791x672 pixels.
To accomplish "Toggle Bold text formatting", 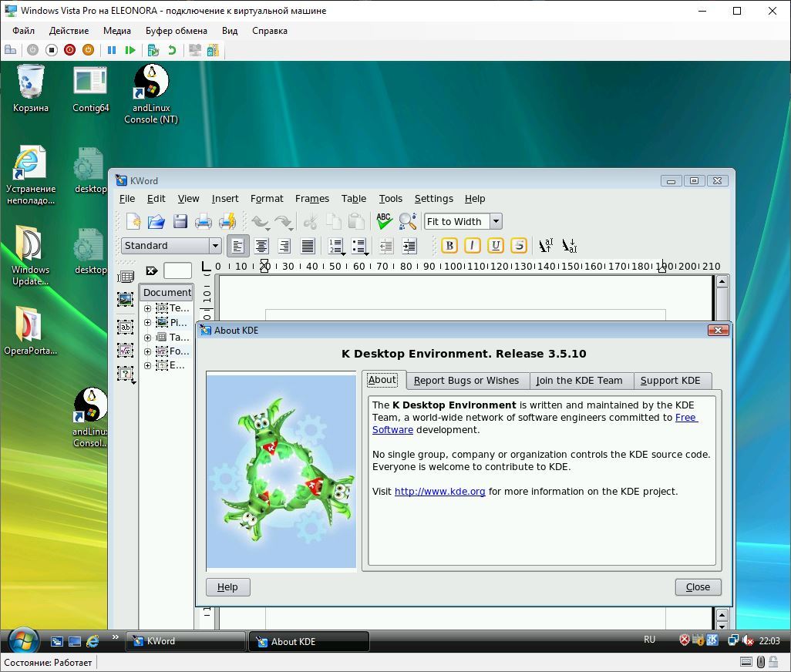I will coord(449,246).
